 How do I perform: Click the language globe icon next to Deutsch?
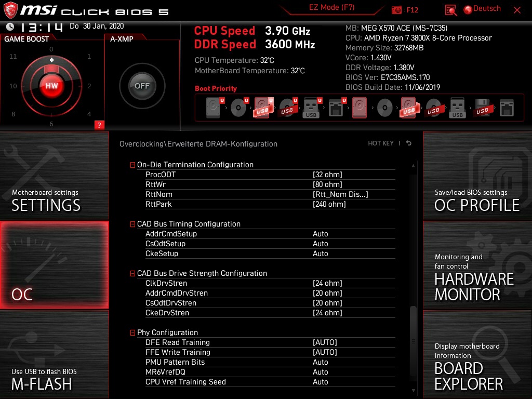[468, 10]
